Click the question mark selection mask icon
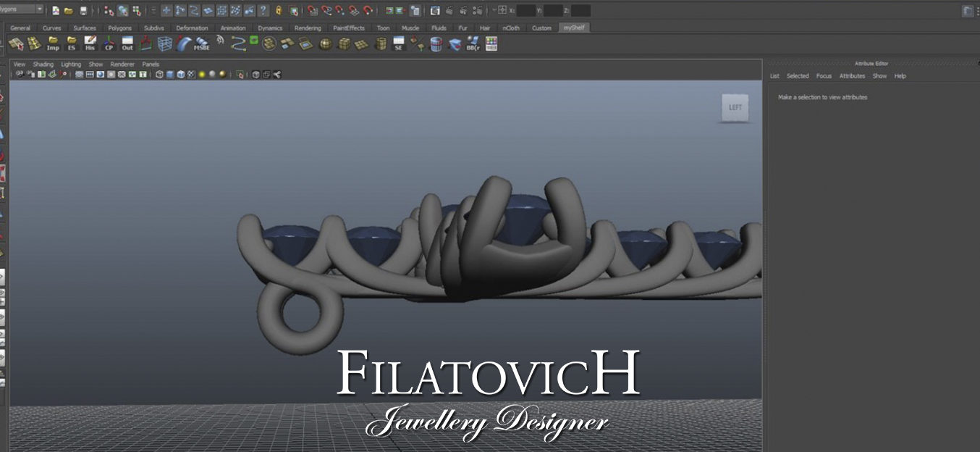The height and width of the screenshot is (452, 980). point(263,10)
